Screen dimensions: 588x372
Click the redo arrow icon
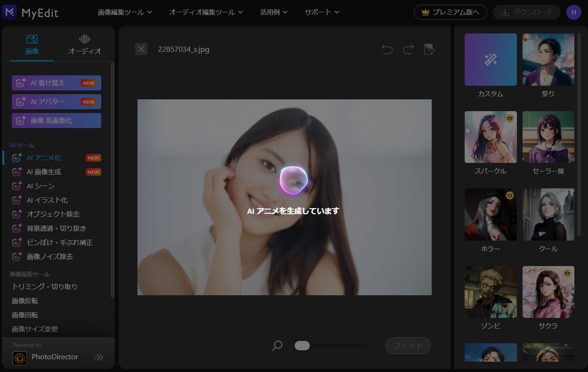coord(408,49)
